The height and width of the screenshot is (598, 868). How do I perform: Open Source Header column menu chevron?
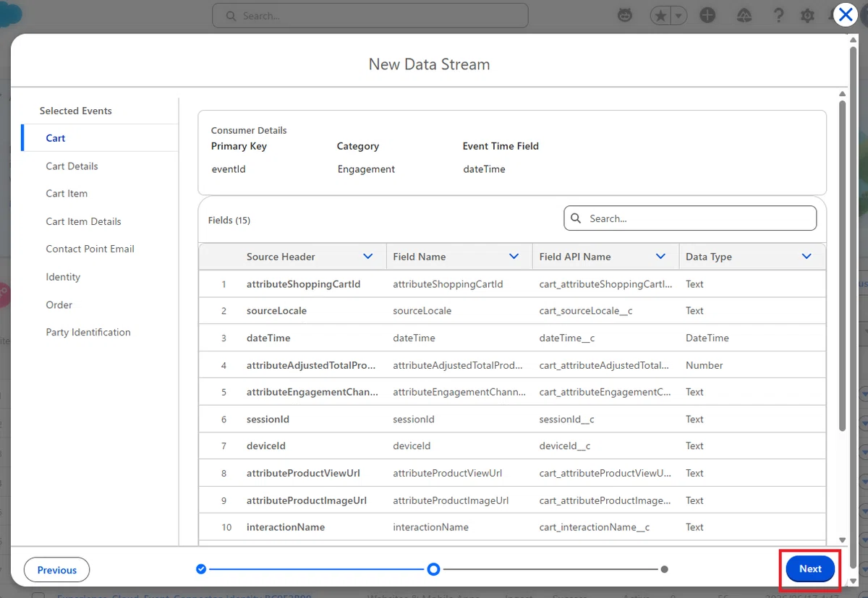point(367,257)
